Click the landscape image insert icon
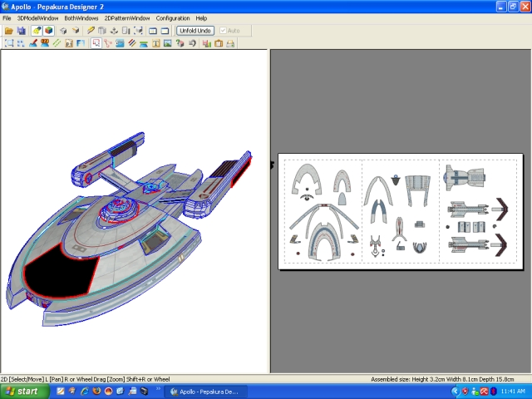 click(168, 43)
